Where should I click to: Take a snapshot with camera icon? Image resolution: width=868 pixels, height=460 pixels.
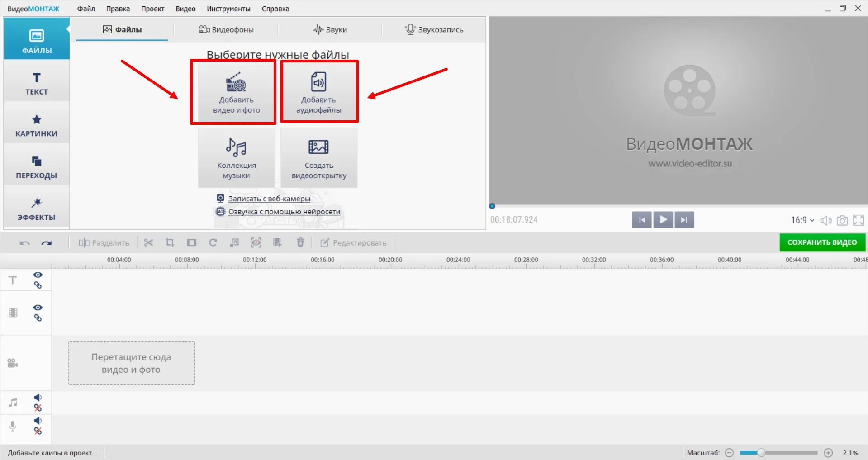(842, 220)
